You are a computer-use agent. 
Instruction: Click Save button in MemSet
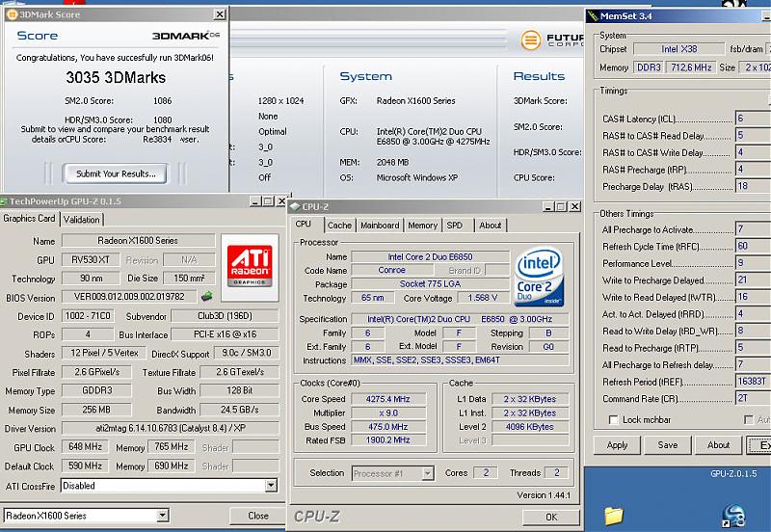(x=667, y=445)
